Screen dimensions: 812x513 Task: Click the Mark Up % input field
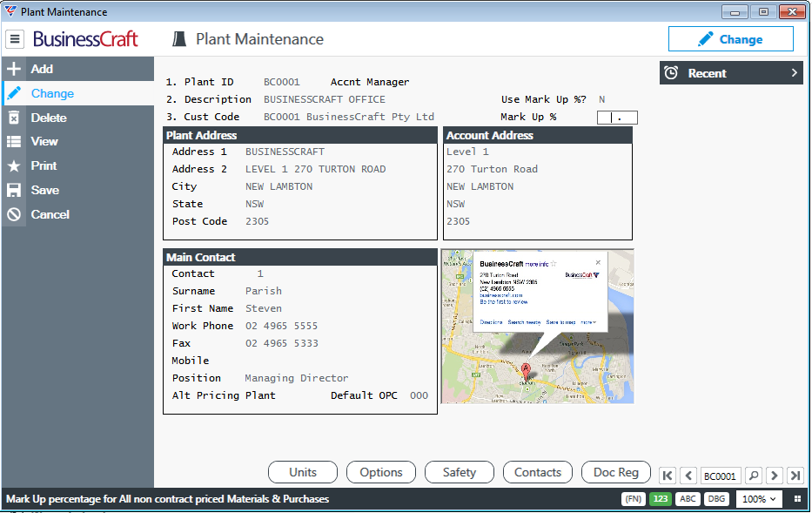coord(617,118)
